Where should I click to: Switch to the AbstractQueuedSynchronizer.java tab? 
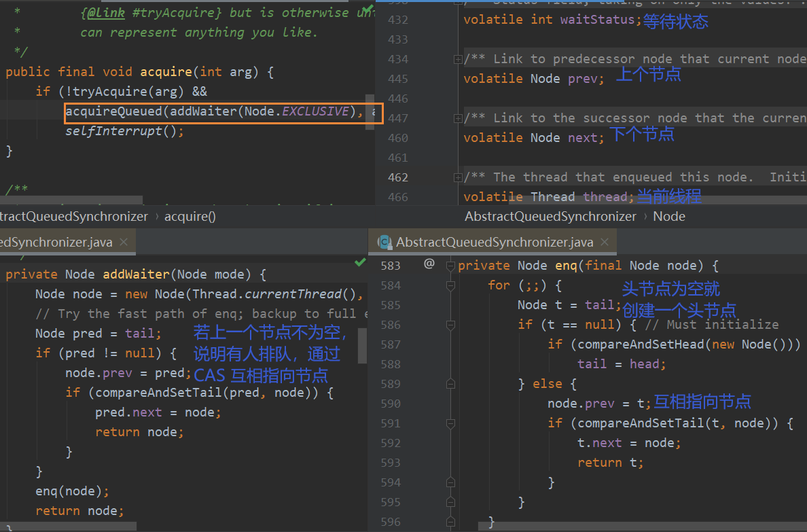pyautogui.click(x=492, y=242)
